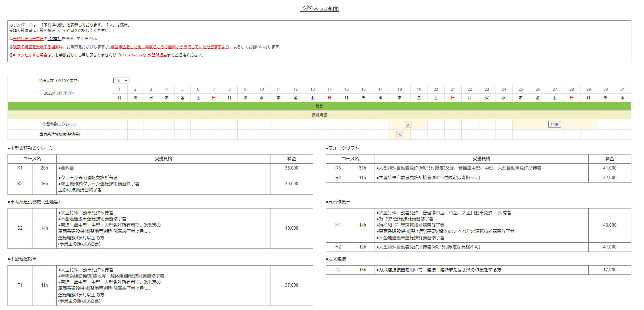Click the blue 土 under date 20
Screen dimensions: 644x310
[436, 98]
